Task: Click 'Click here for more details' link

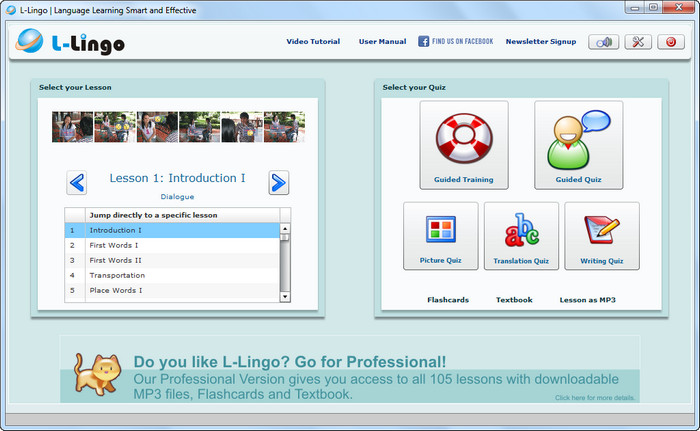Action: (x=594, y=398)
